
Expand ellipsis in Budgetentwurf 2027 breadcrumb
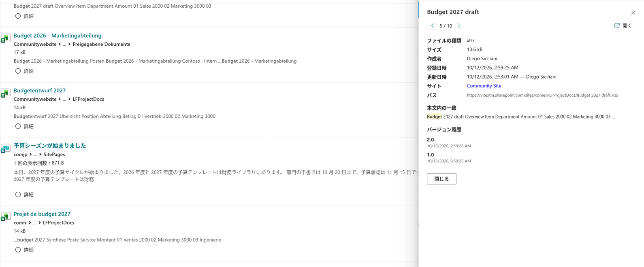[x=64, y=99]
